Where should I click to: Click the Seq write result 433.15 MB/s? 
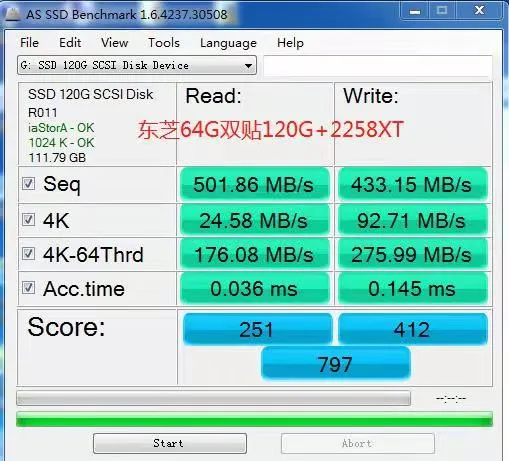(413, 184)
